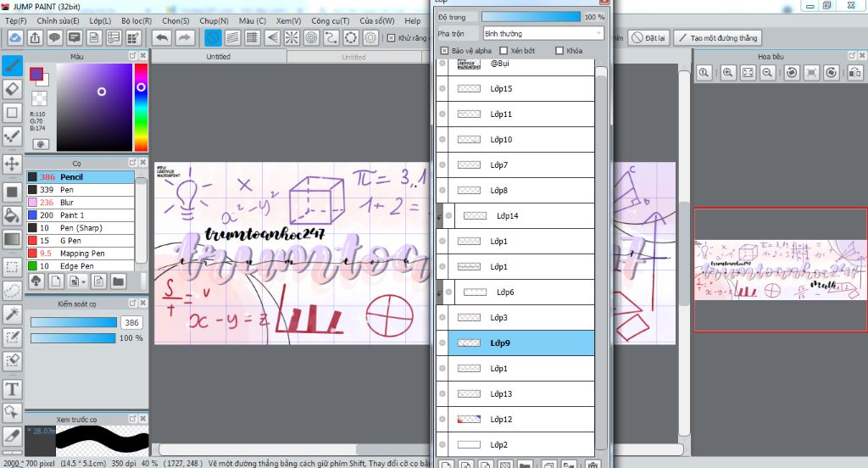Screen dimensions: 868x468
Task: Click the undo arrow button
Action: 162,37
